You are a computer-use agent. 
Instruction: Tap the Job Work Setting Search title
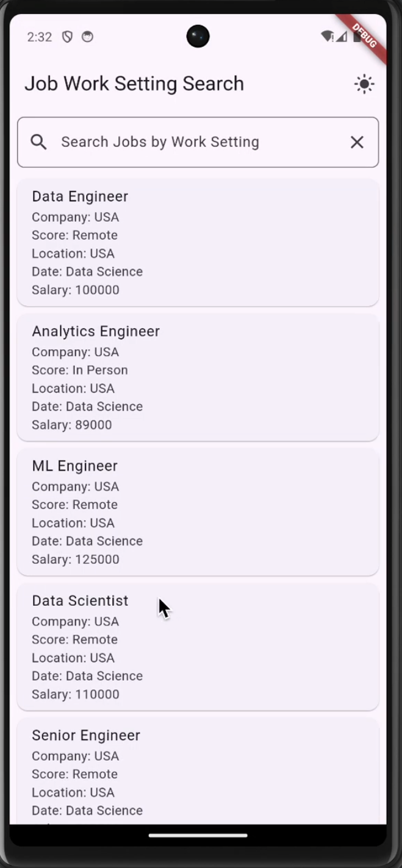coord(134,84)
